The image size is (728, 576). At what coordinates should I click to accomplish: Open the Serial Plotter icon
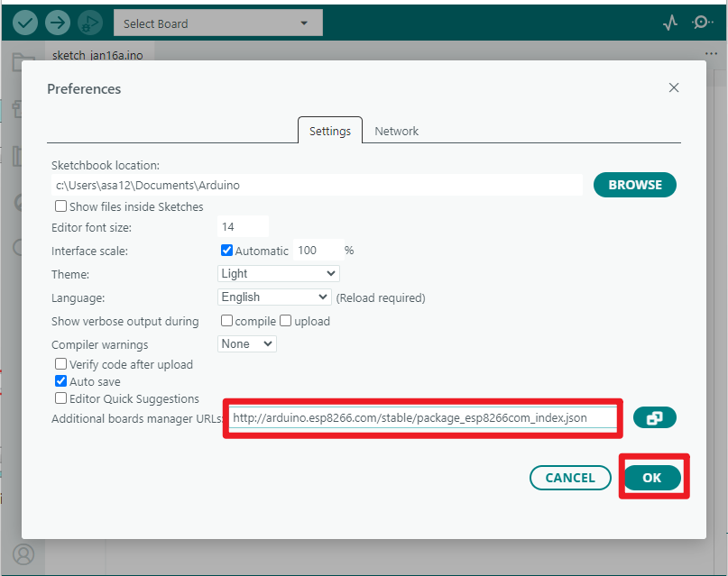point(670,23)
